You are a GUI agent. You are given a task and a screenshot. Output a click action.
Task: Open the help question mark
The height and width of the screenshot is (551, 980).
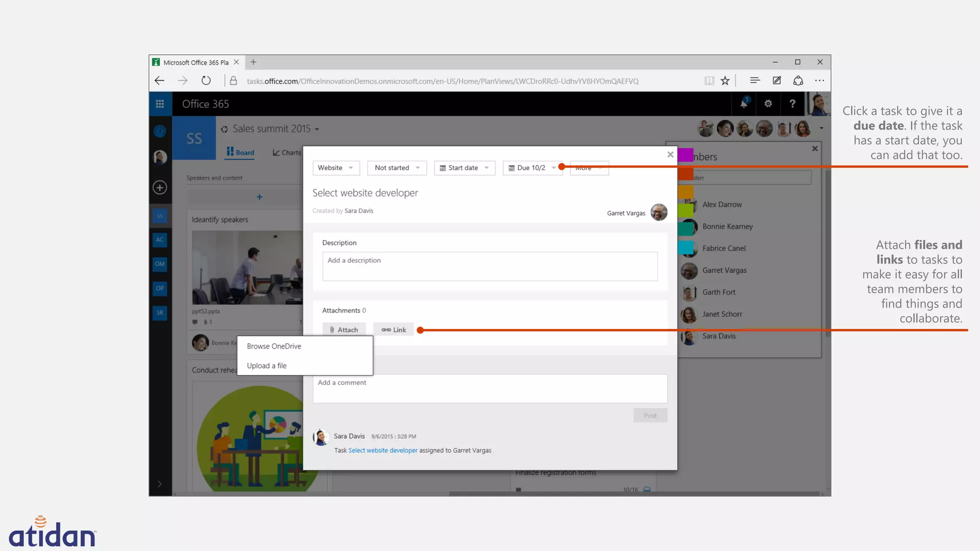792,103
